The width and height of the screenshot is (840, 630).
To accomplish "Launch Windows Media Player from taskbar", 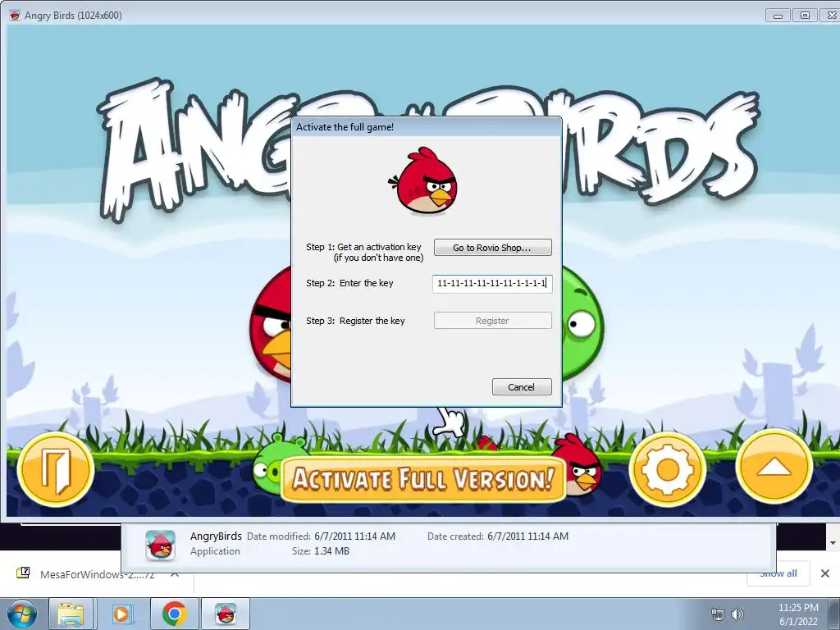I will pyautogui.click(x=121, y=614).
